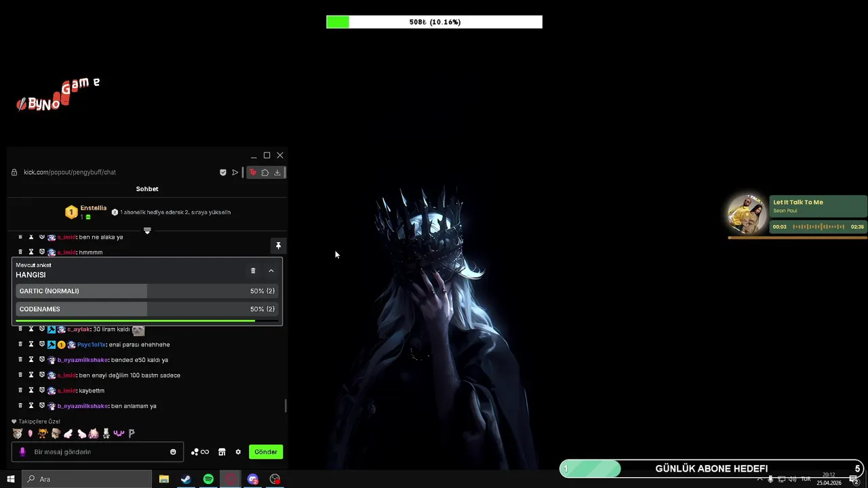Image resolution: width=868 pixels, height=488 pixels.
Task: Click the Sean Paul album art thumbnail
Action: pyautogui.click(x=747, y=214)
